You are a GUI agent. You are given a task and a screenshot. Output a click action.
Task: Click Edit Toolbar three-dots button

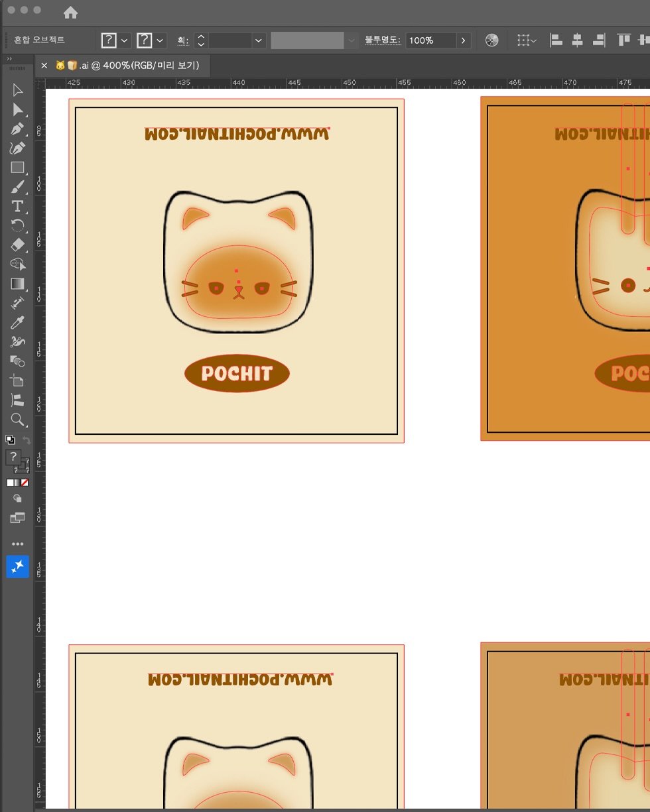tap(18, 544)
